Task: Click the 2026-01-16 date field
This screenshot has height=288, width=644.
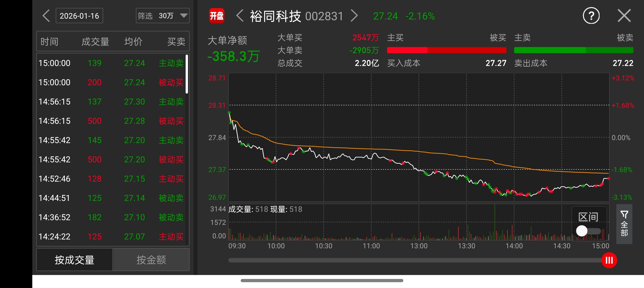Action: [x=79, y=16]
